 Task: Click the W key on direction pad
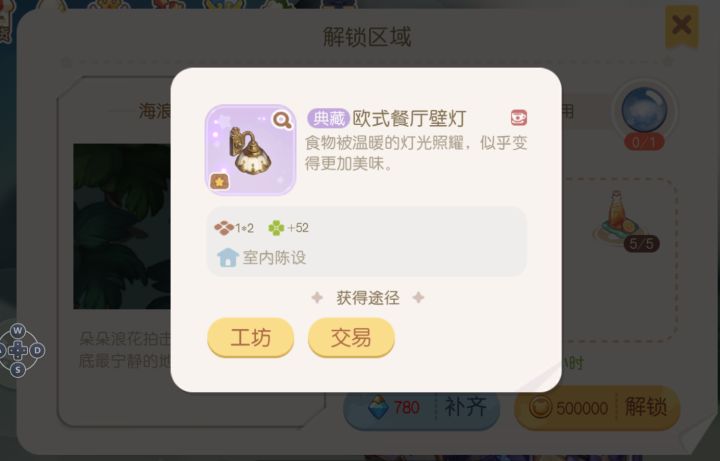pos(17,330)
